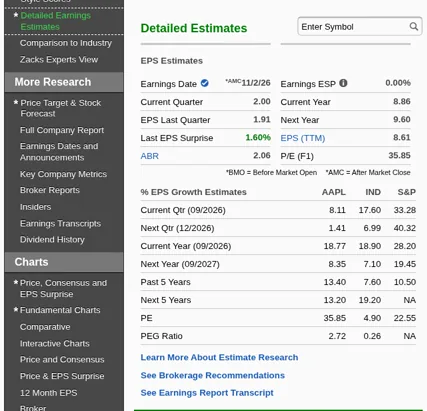Open Fundamental Charts link
Image resolution: width=427 pixels, height=411 pixels.
(60, 310)
